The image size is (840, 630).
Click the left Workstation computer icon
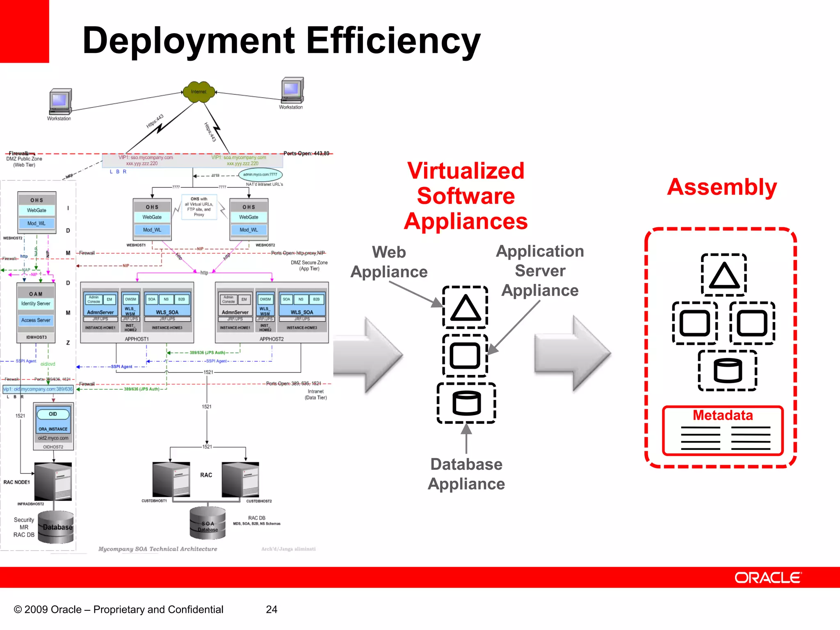click(60, 101)
